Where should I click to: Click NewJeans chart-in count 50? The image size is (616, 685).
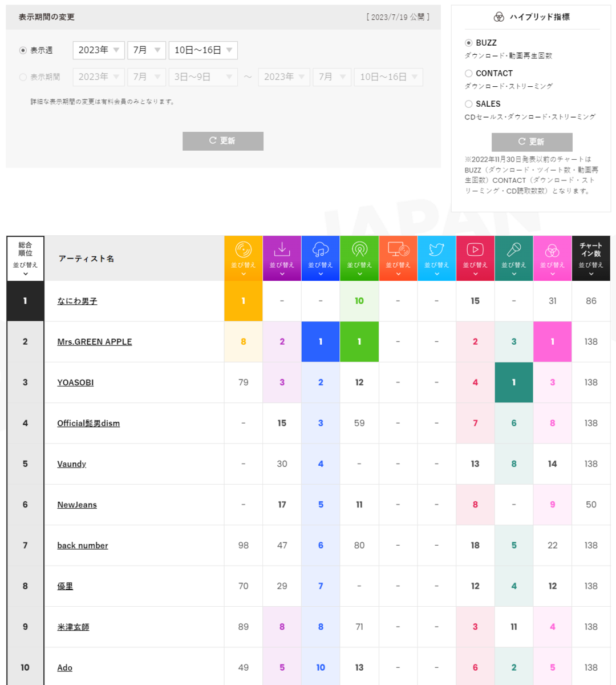pyautogui.click(x=591, y=505)
